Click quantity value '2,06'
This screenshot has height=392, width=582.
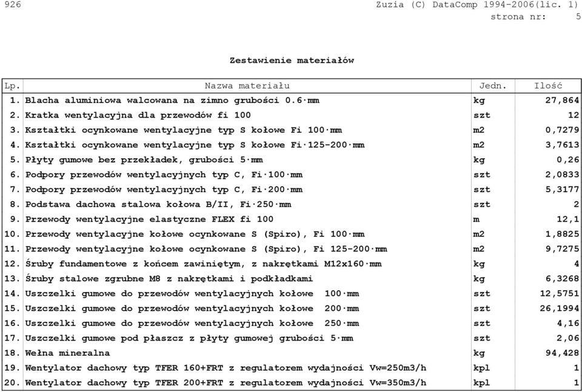click(x=567, y=338)
